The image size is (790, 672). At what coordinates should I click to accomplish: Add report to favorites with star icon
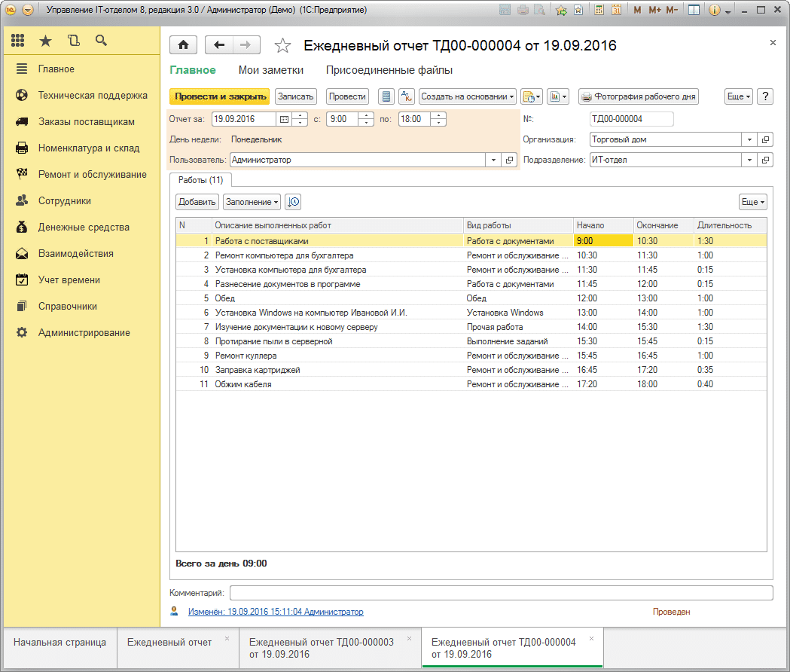282,46
